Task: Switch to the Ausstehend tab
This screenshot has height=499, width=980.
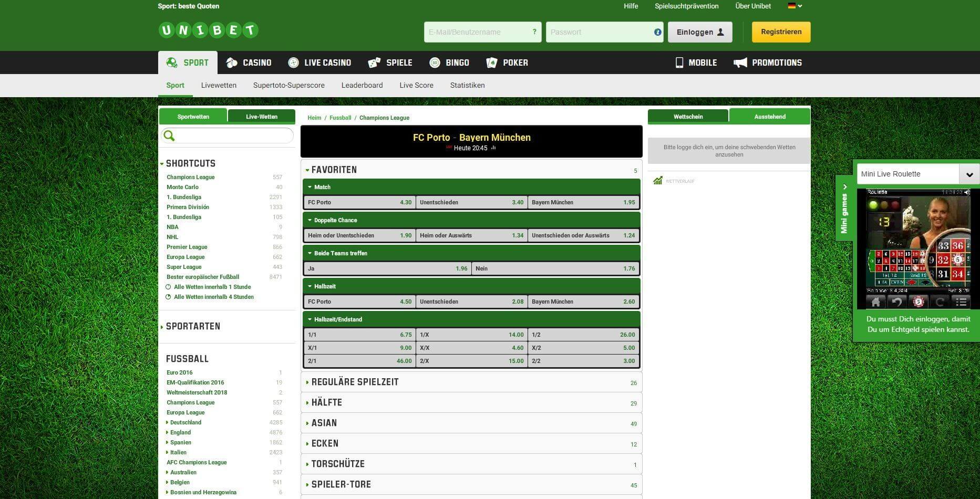Action: 769,116
